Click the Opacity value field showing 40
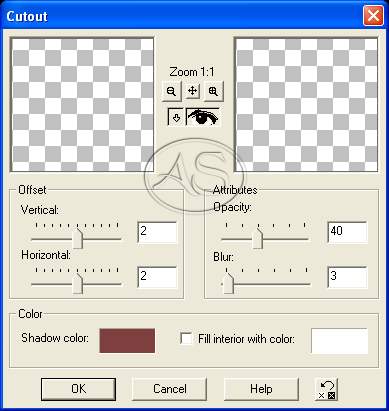 click(x=347, y=232)
